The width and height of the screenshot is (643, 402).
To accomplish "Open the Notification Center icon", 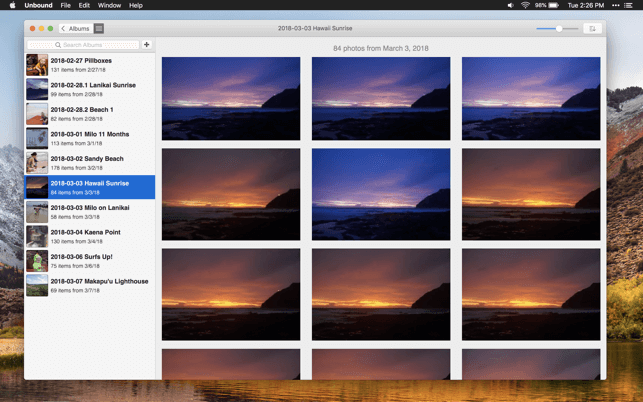I will pyautogui.click(x=630, y=5).
